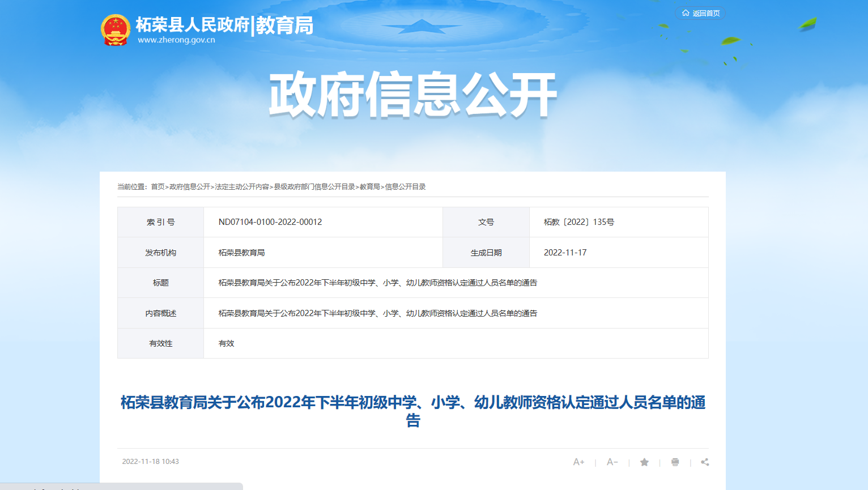This screenshot has width=868, height=490.
Task: Print the article using printer icon
Action: coord(675,462)
